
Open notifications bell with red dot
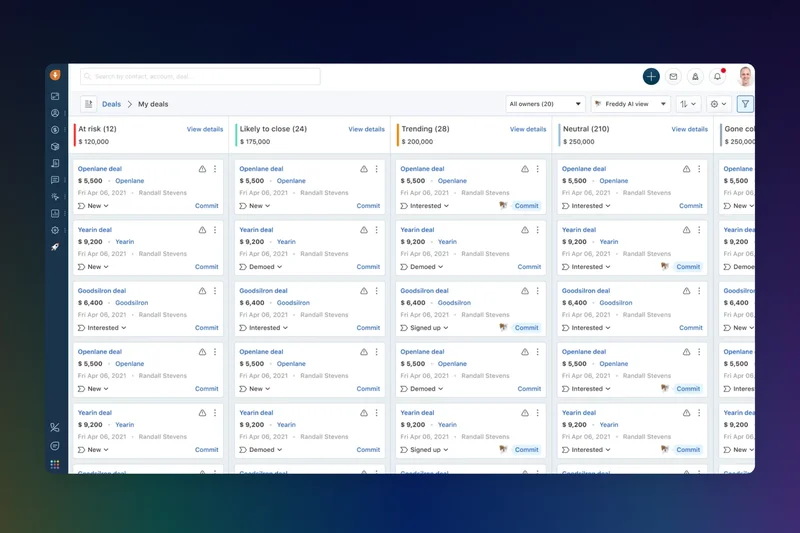tap(717, 77)
